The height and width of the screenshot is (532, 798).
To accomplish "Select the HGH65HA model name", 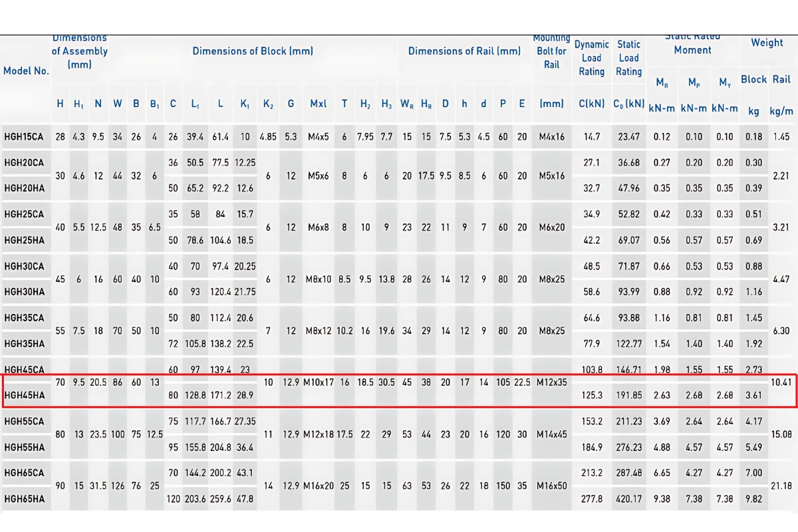I will pyautogui.click(x=24, y=499).
